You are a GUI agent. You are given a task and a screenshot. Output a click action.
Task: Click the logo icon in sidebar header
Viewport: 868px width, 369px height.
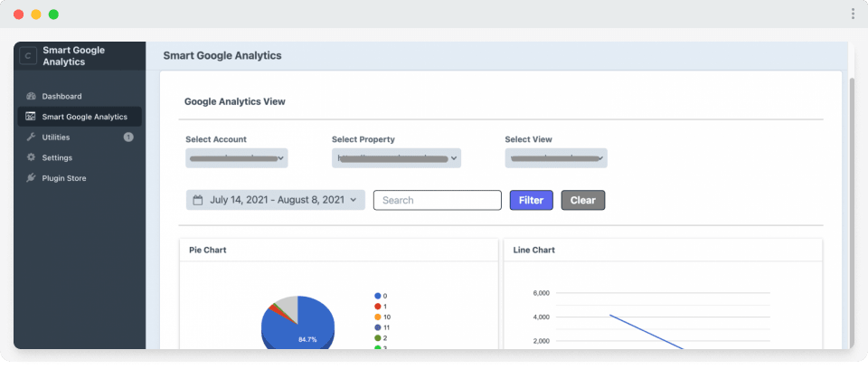tap(28, 56)
